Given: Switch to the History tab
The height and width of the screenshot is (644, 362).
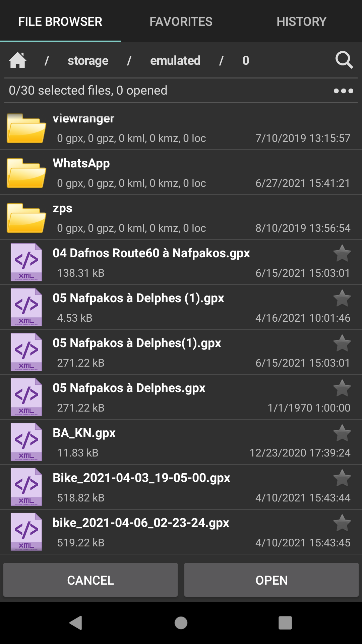Looking at the screenshot, I should (x=301, y=21).
